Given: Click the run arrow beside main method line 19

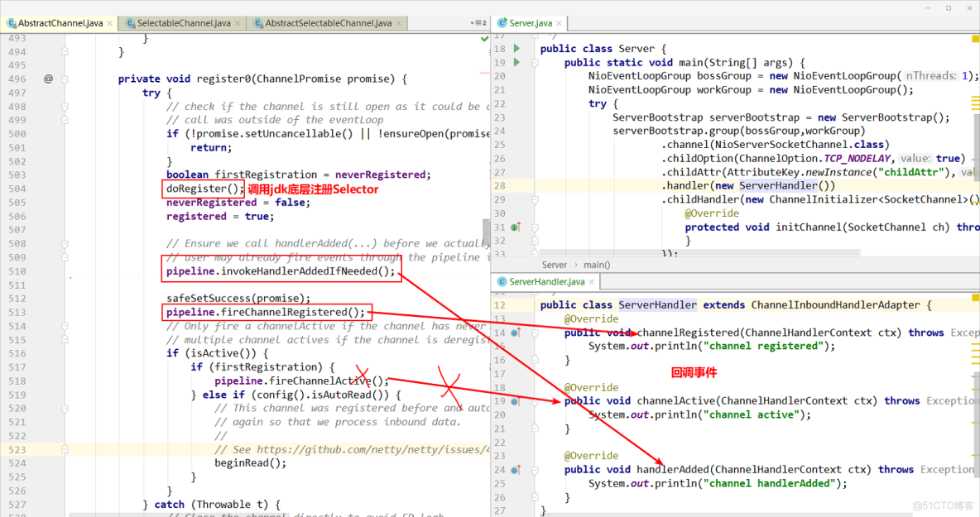Looking at the screenshot, I should 517,63.
